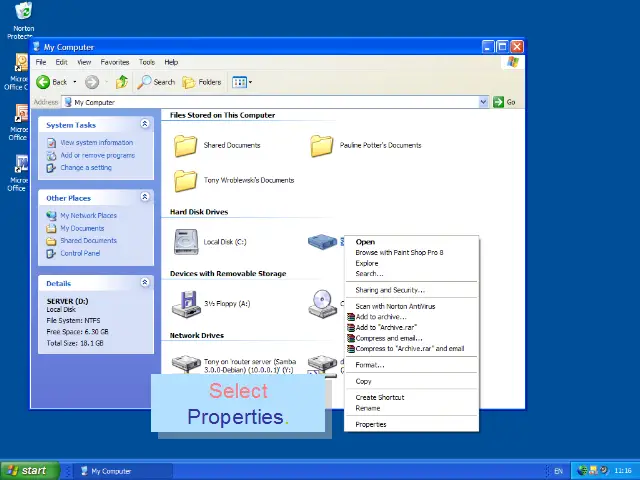Viewport: 640px width, 480px height.
Task: Choose Format... in the context menu
Action: (411, 365)
